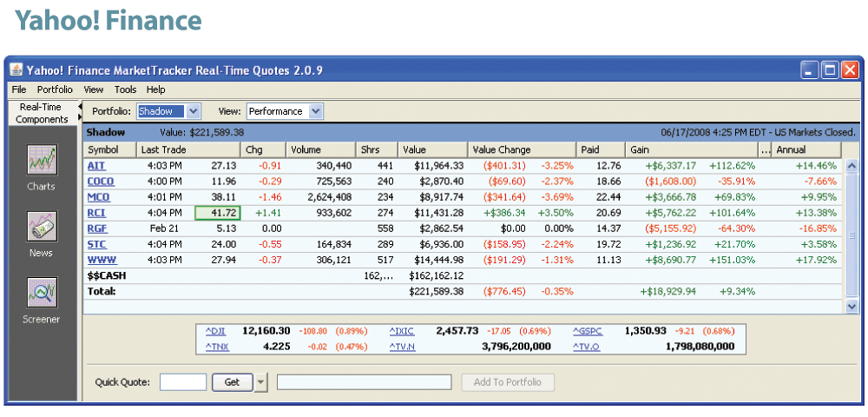Image resolution: width=868 pixels, height=417 pixels.
Task: Open the ^TV.O volume link
Action: pyautogui.click(x=586, y=347)
